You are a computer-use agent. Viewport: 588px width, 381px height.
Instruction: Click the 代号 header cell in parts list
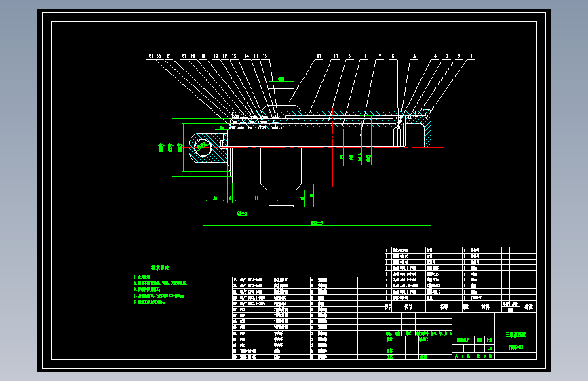(x=408, y=306)
